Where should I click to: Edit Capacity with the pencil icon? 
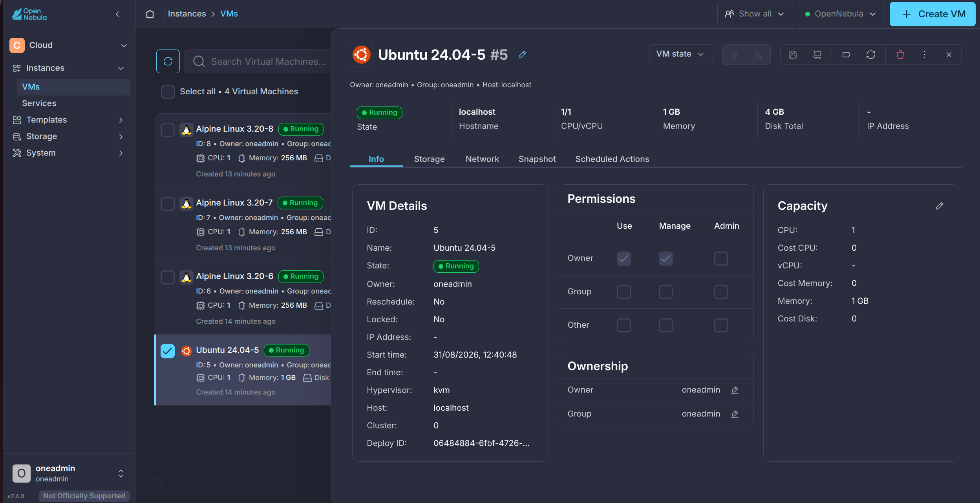tap(940, 206)
